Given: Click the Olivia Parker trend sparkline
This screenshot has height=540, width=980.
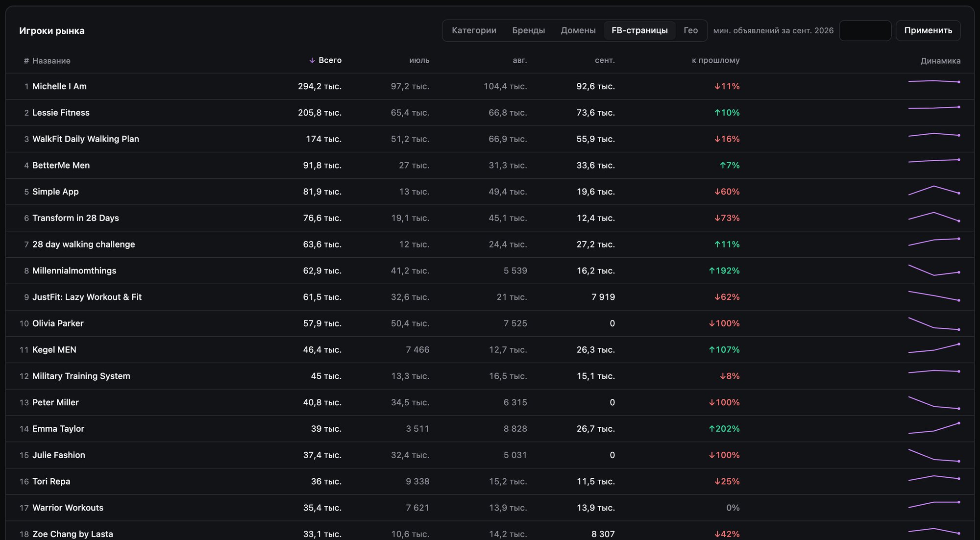Looking at the screenshot, I should [x=934, y=324].
